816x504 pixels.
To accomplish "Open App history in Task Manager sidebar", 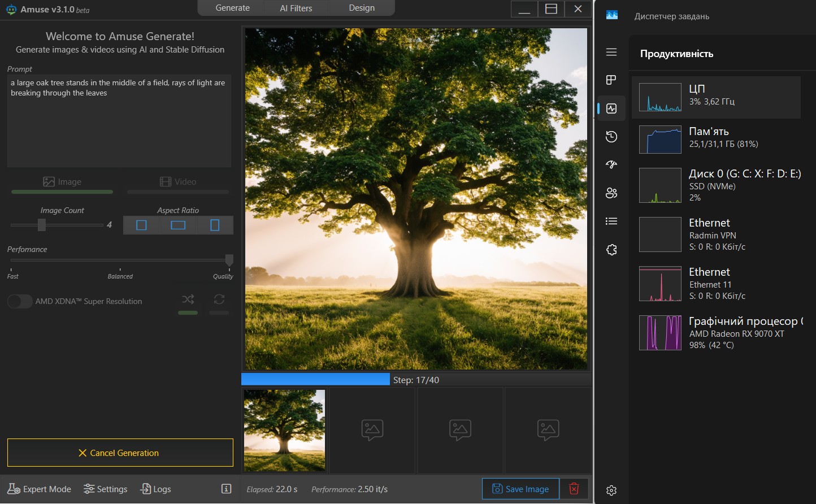I will pos(611,136).
